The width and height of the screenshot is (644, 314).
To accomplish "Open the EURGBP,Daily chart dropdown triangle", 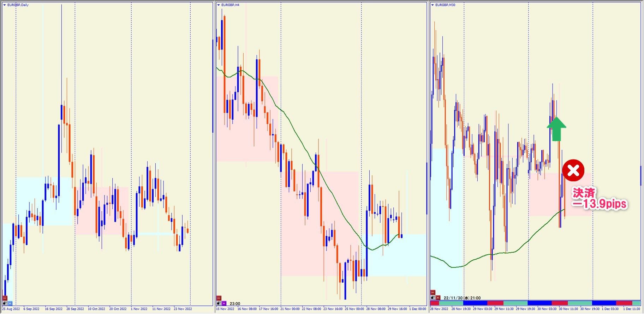I will pyautogui.click(x=5, y=5).
